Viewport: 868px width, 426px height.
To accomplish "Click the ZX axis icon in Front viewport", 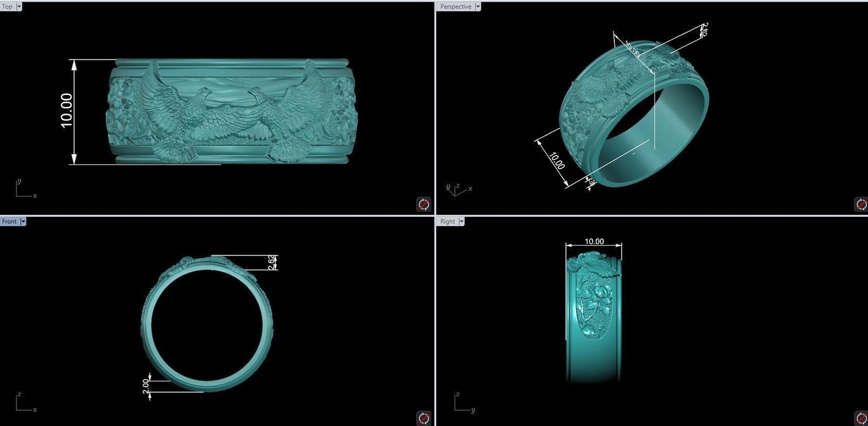I will coord(24,403).
